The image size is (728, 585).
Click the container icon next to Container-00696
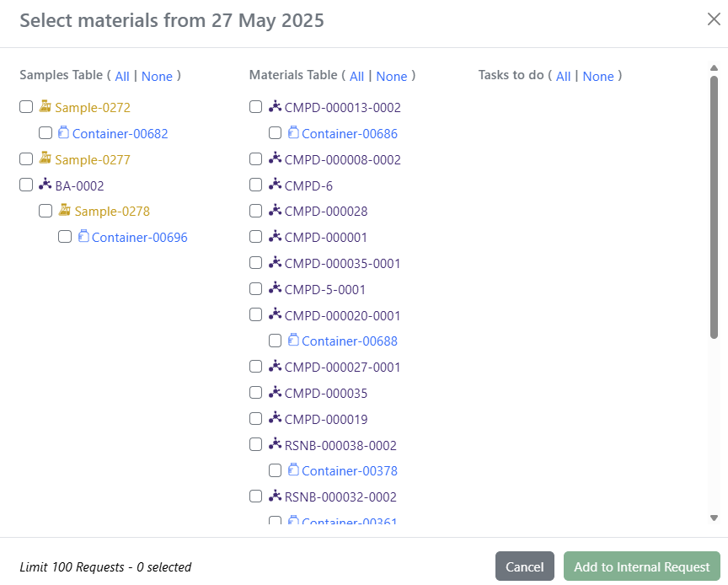pos(83,236)
